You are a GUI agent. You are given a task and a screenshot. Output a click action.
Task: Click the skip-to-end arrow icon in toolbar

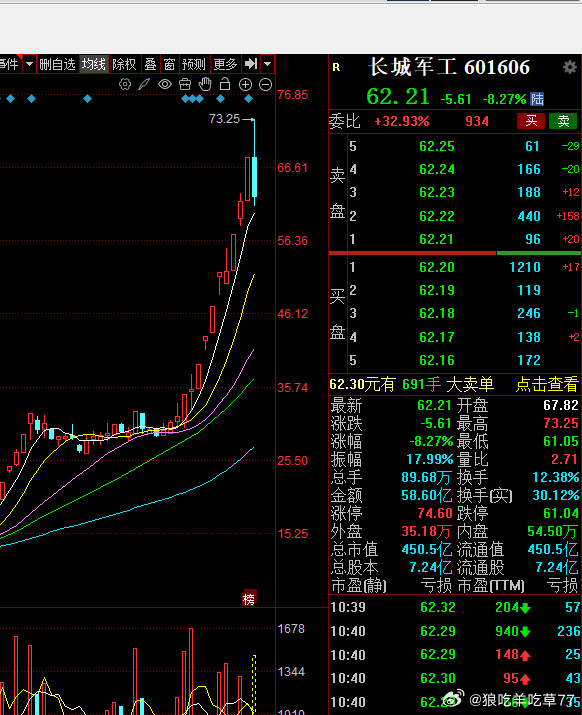(250, 64)
